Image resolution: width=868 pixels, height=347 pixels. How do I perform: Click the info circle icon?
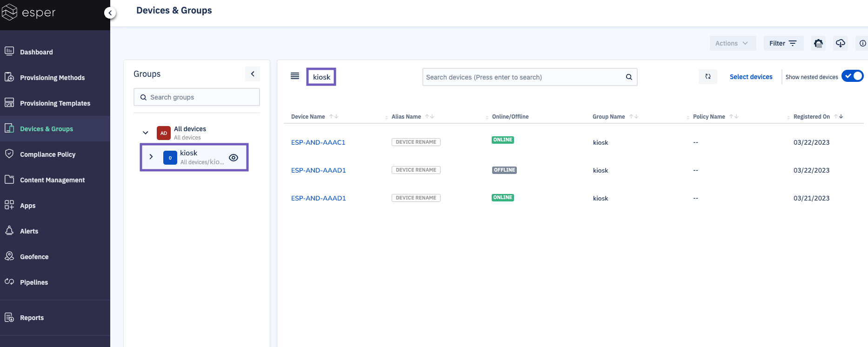click(862, 43)
